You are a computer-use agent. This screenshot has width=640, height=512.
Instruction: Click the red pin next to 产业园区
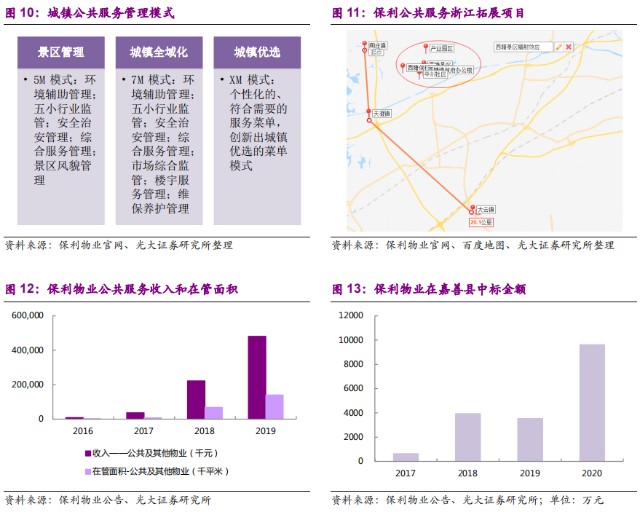[x=426, y=48]
